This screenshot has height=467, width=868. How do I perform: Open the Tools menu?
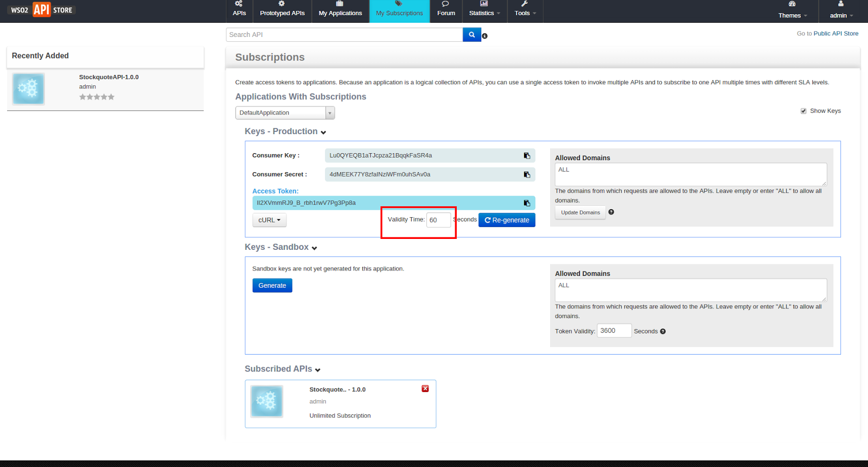click(525, 11)
